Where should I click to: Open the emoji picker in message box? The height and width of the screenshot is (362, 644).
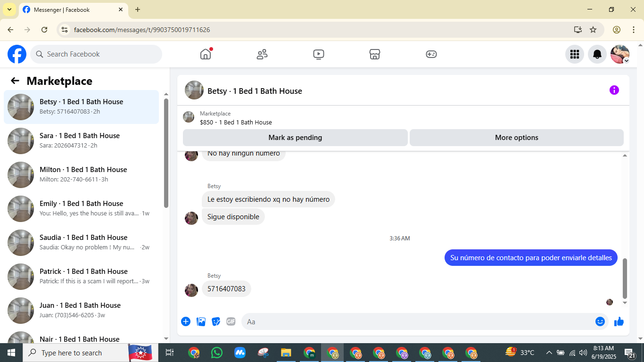pos(600,321)
